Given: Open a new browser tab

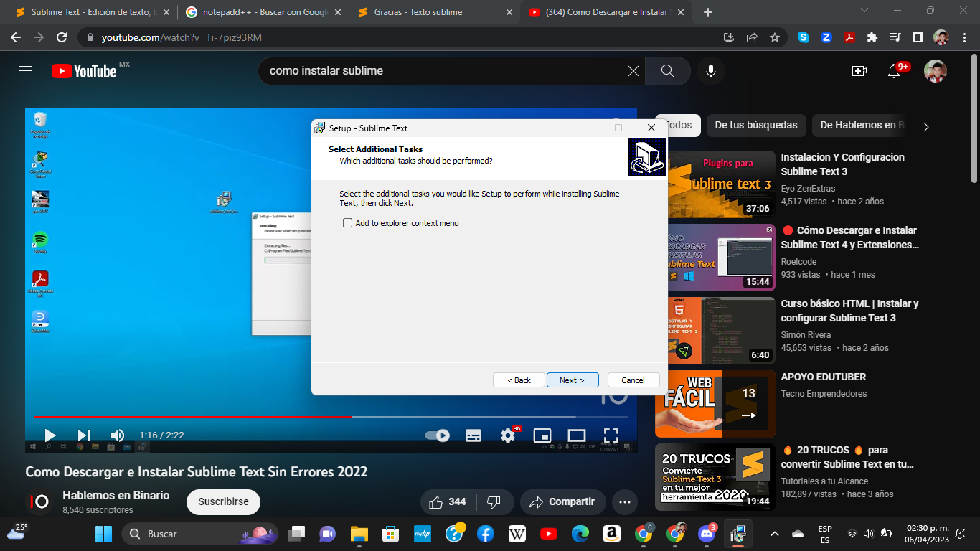Looking at the screenshot, I should (x=708, y=12).
